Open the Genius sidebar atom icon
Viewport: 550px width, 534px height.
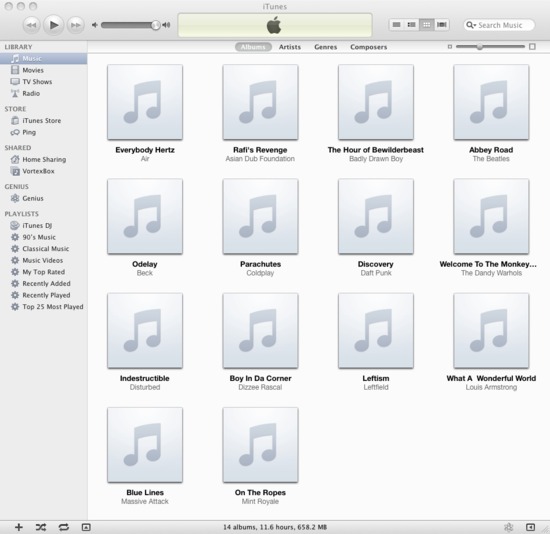tap(509, 527)
